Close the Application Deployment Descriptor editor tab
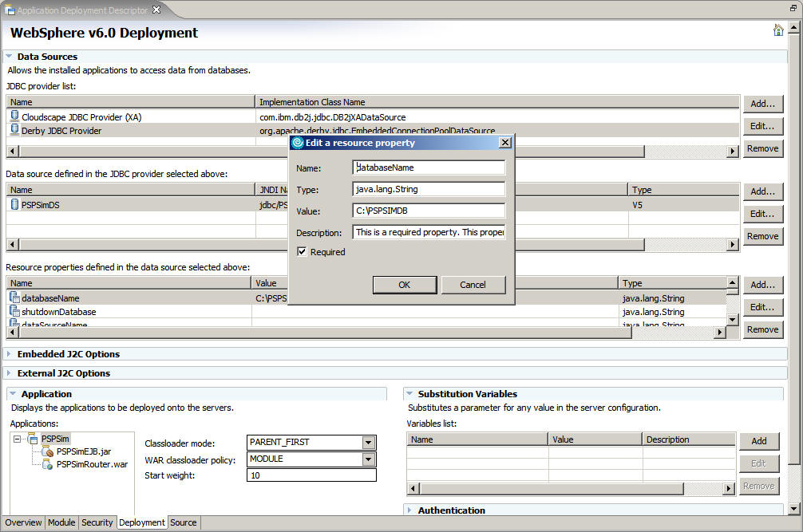Viewport: 803px width, 532px height. [x=156, y=10]
